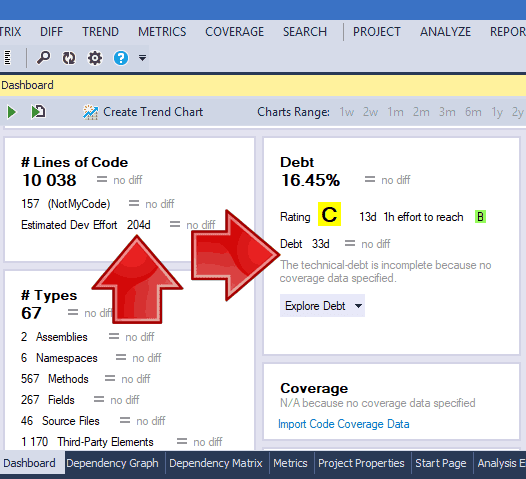Viewport: 526px width, 479px height.
Task: Click the Dashboard title in yellow bar
Action: coord(27,85)
